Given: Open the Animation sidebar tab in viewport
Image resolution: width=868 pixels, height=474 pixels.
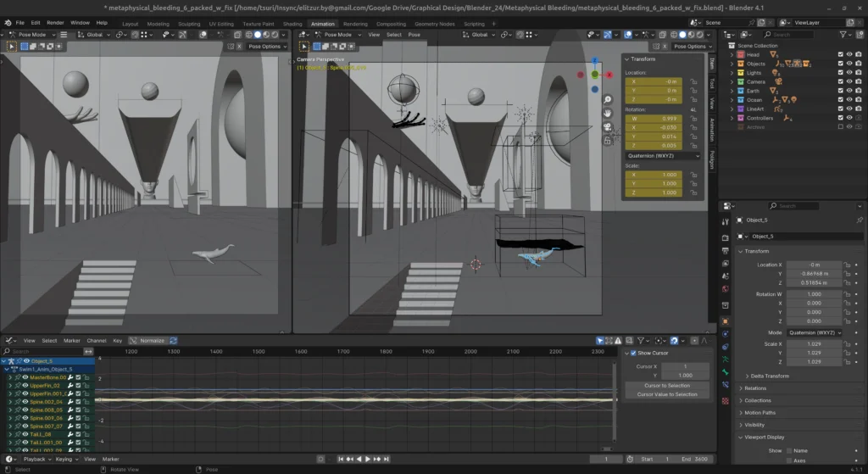Looking at the screenshot, I should pos(712,129).
